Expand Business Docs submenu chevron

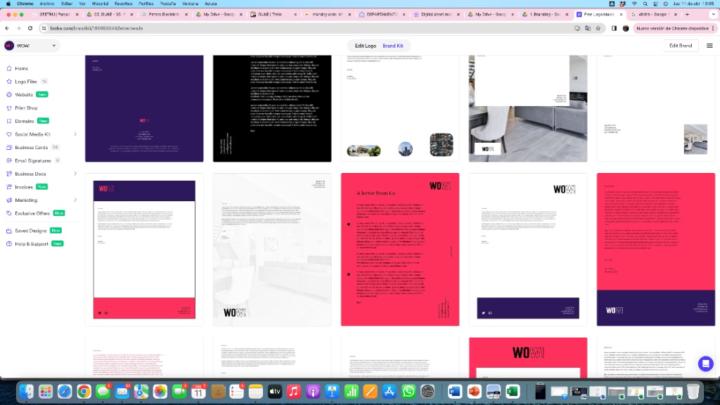click(75, 174)
